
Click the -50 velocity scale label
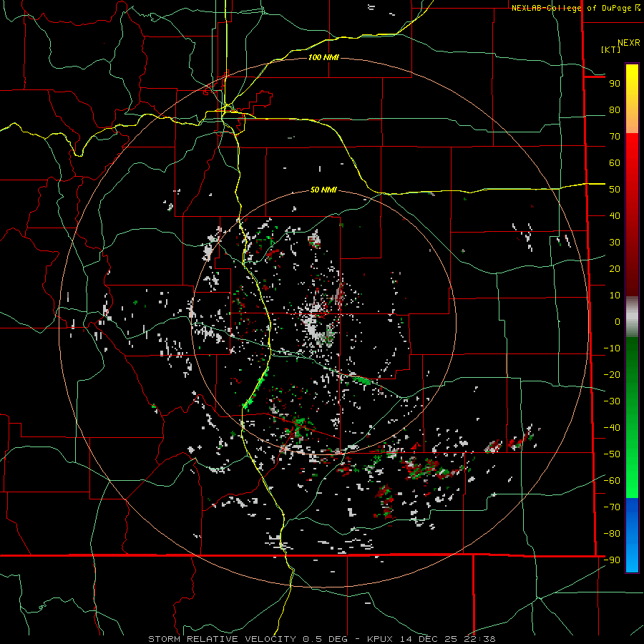pos(612,454)
